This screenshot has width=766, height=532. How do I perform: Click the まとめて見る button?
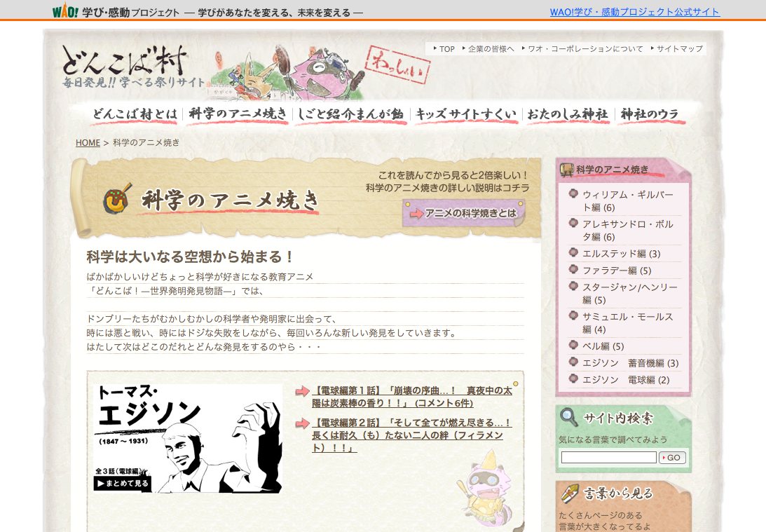123,483
